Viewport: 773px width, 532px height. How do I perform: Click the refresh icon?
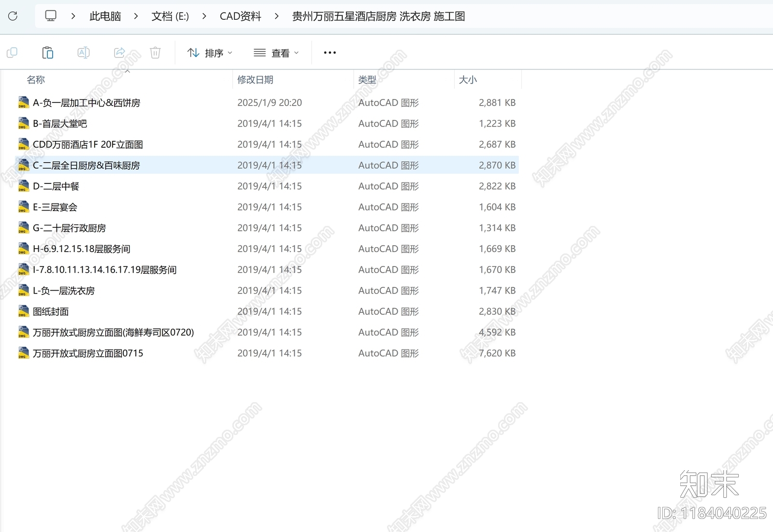(x=13, y=16)
